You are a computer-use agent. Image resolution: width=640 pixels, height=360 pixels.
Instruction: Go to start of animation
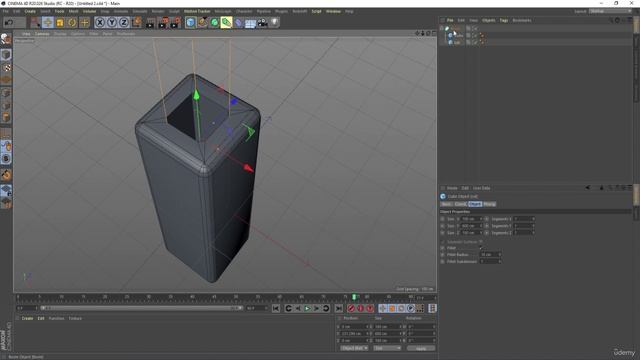pos(276,309)
